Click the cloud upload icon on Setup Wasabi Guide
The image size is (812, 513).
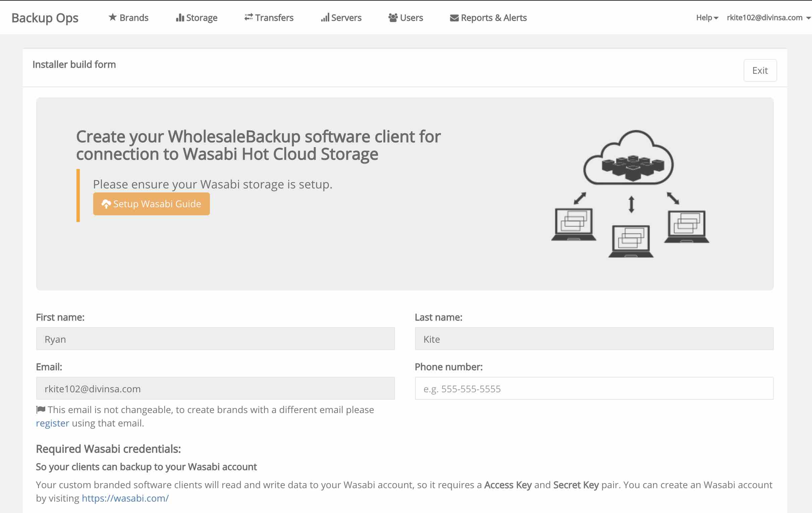(106, 204)
